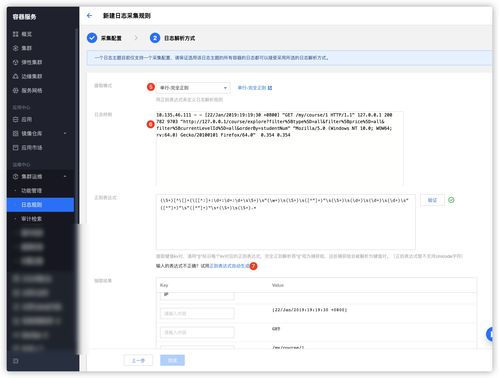Image resolution: width=499 pixels, height=378 pixels.
Task: Open the 正则表达式自动生成 link
Action: pos(229,266)
